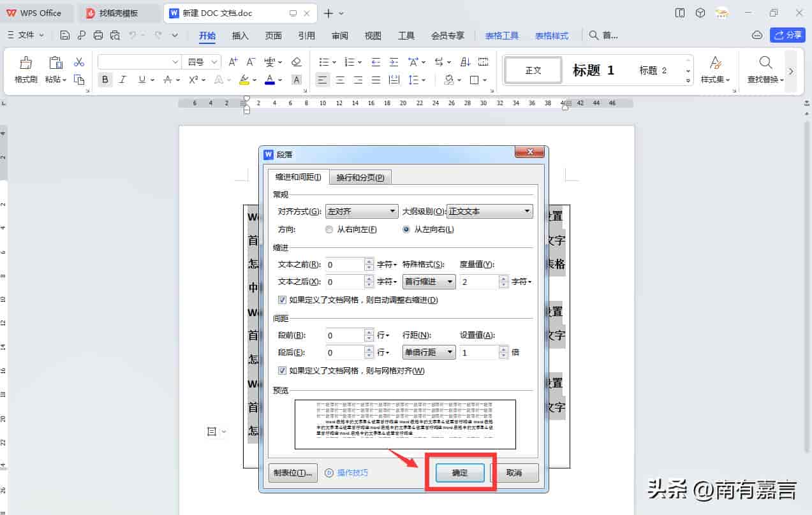The width and height of the screenshot is (812, 515).
Task: Click the Share (分享) button
Action: 788,35
